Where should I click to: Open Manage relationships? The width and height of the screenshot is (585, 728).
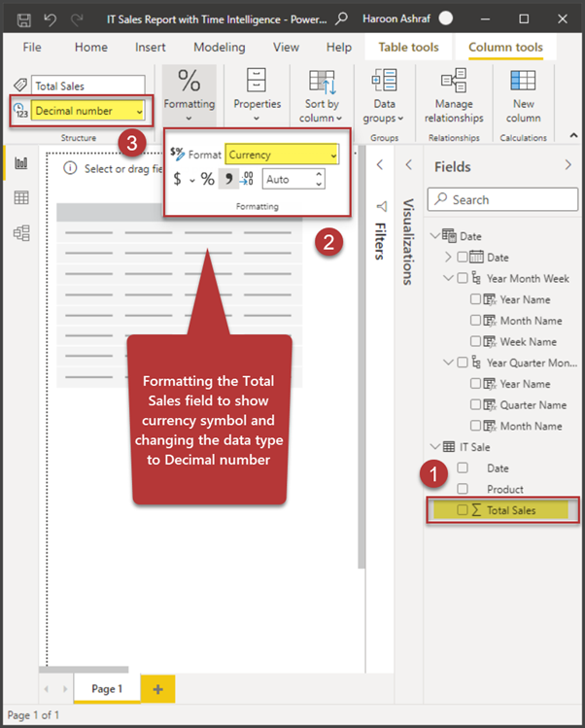click(x=454, y=95)
